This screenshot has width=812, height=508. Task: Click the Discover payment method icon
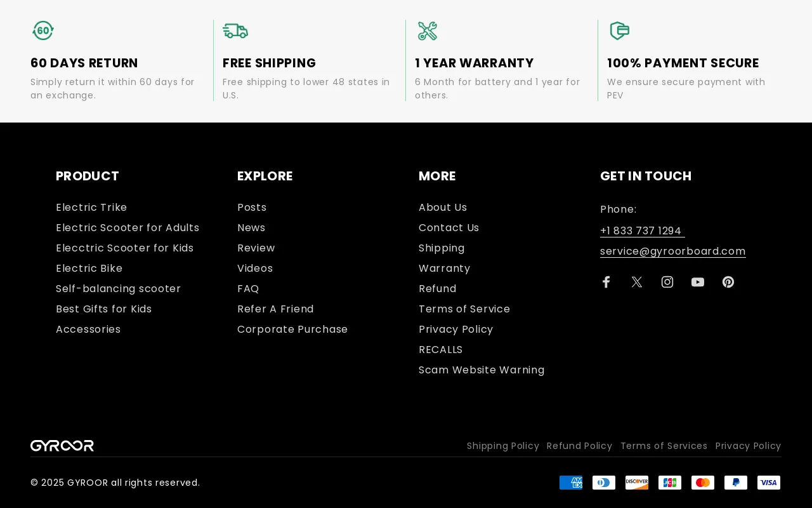(637, 483)
